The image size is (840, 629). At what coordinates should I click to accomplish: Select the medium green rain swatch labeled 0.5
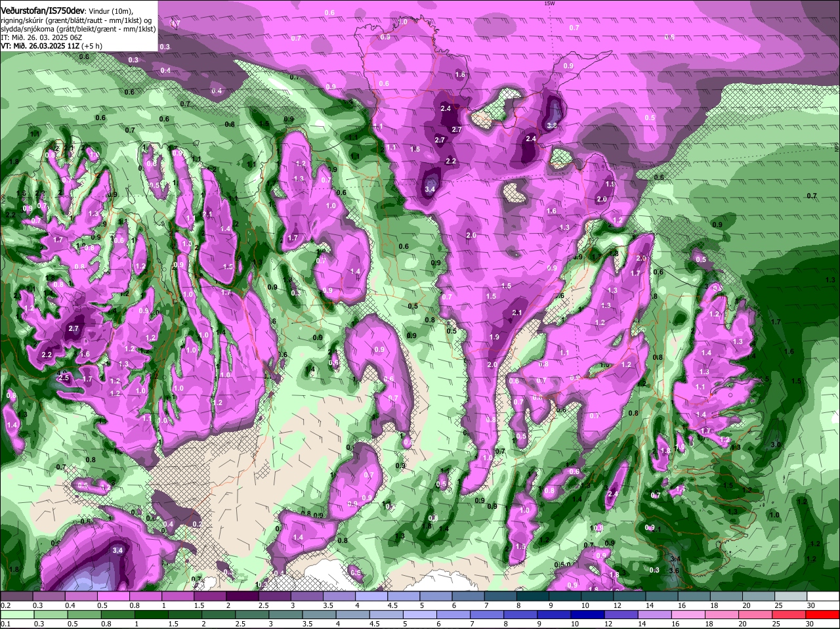(x=83, y=614)
